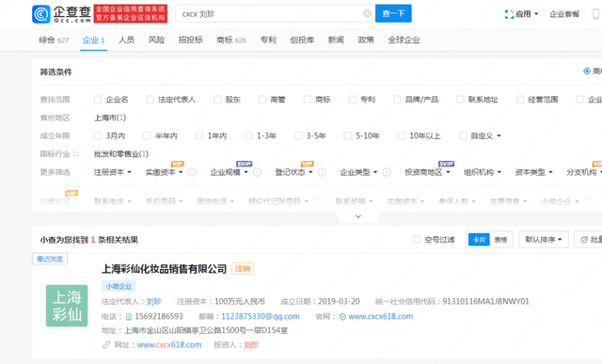Open the 创投库 tab
Viewport: 602px width, 364px height.
coord(302,40)
